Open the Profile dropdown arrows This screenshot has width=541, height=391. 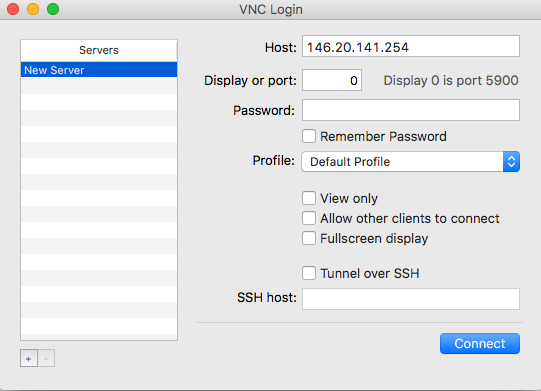click(x=511, y=162)
